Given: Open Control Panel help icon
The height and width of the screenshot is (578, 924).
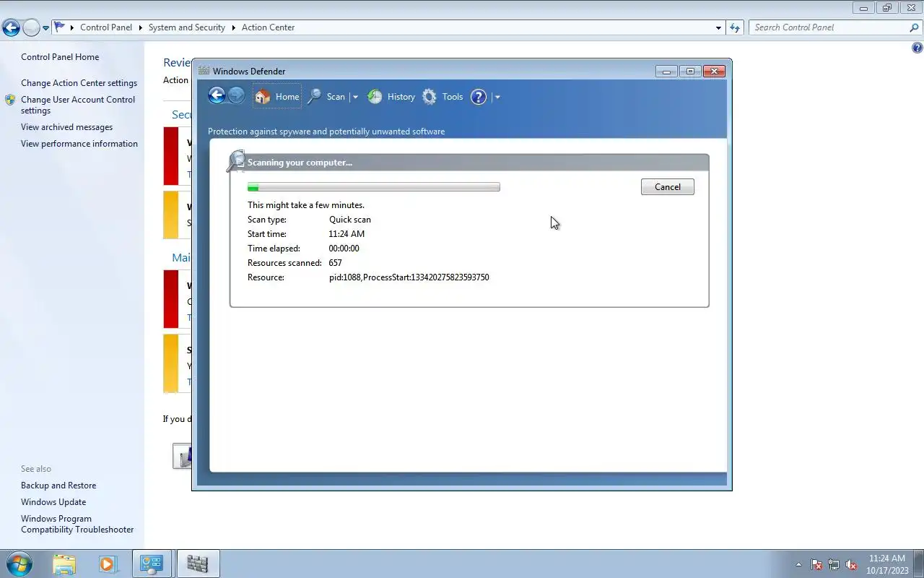Looking at the screenshot, I should pyautogui.click(x=917, y=48).
